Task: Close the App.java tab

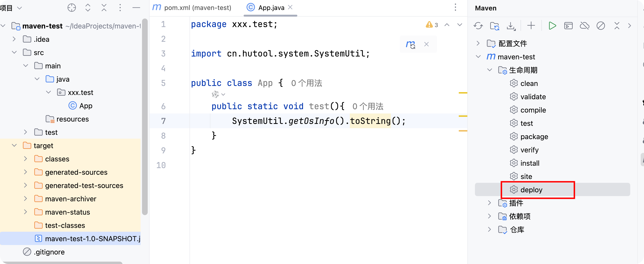Action: coord(290,7)
